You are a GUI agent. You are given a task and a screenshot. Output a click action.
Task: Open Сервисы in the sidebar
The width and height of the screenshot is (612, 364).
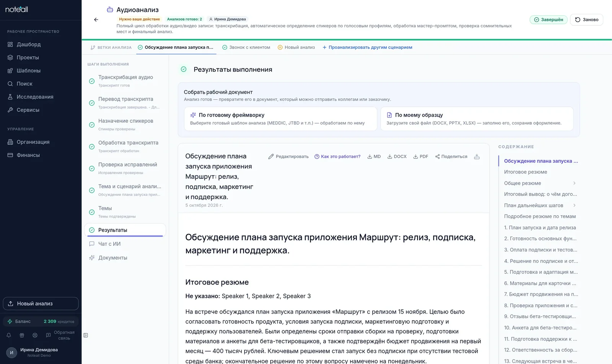[41, 110]
